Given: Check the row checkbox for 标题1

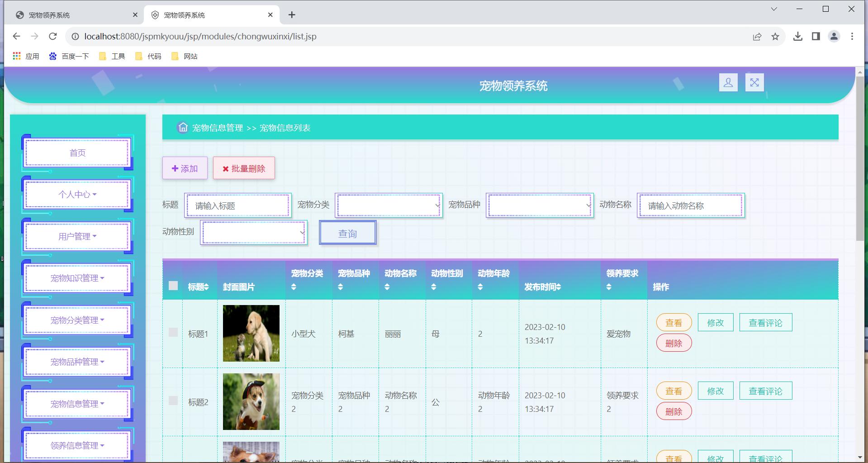Looking at the screenshot, I should pyautogui.click(x=173, y=332).
